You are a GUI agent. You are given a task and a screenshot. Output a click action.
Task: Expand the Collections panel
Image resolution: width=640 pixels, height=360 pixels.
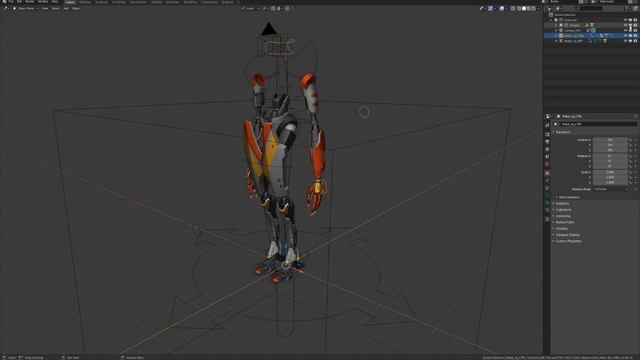(x=562, y=210)
